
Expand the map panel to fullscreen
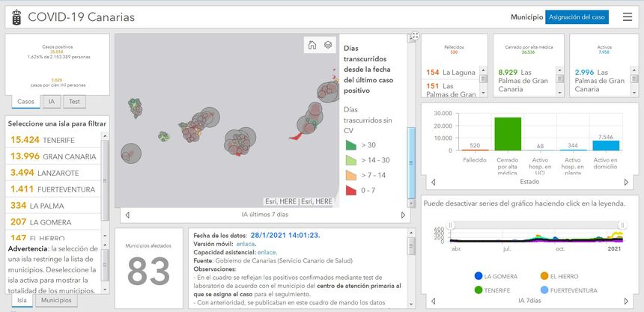[415, 36]
